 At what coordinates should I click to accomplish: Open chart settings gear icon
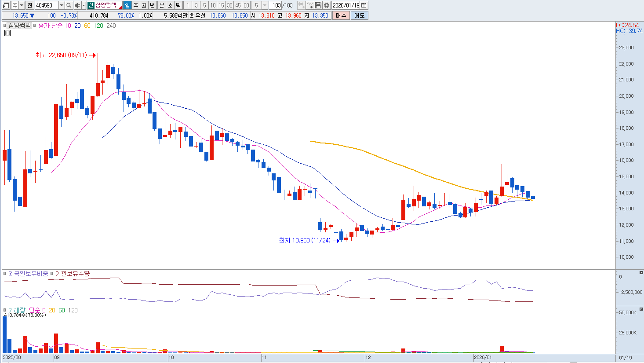(327, 5)
